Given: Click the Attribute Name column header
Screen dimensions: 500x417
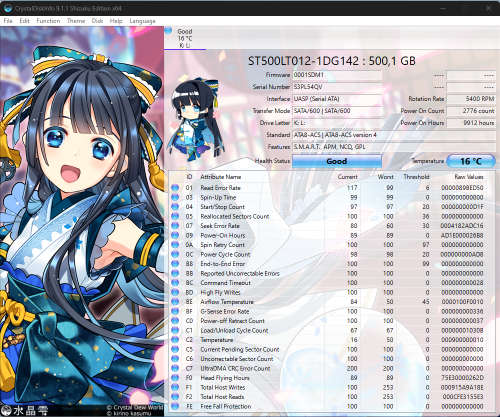Looking at the screenshot, I should 220,177.
